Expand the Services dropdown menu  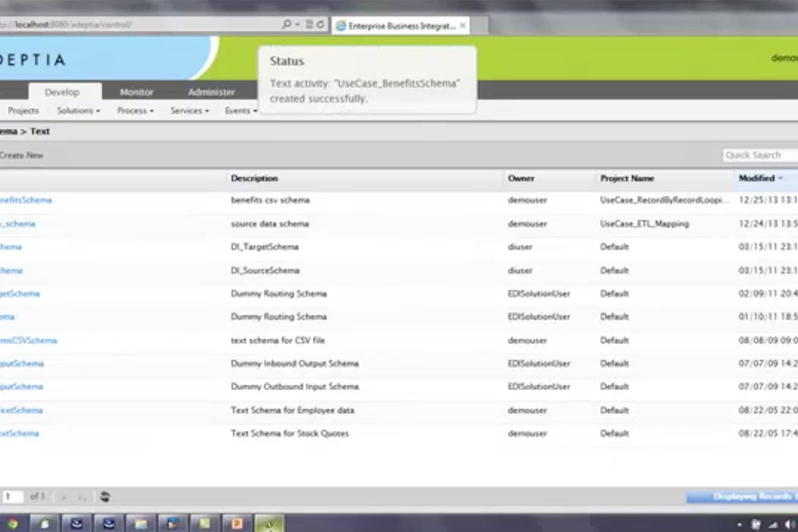pos(189,111)
